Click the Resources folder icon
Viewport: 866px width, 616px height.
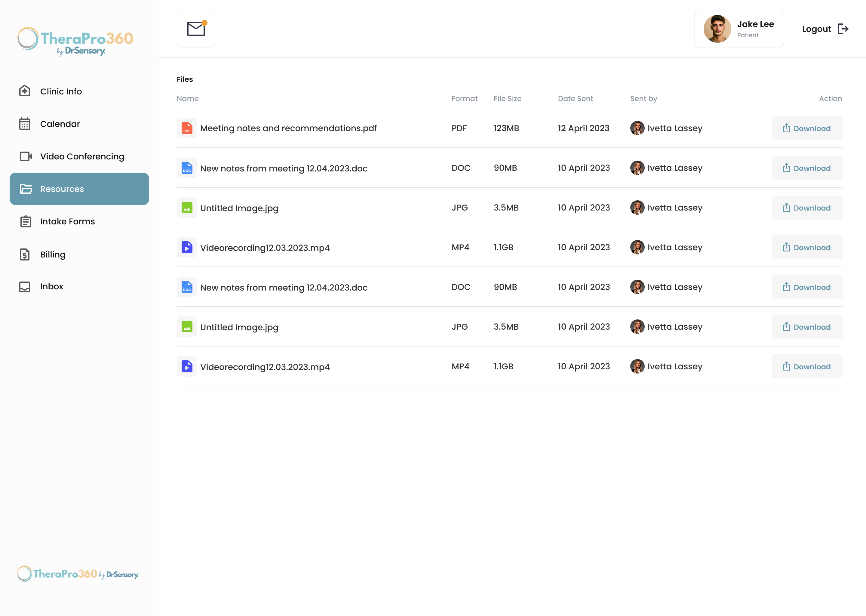pos(26,189)
